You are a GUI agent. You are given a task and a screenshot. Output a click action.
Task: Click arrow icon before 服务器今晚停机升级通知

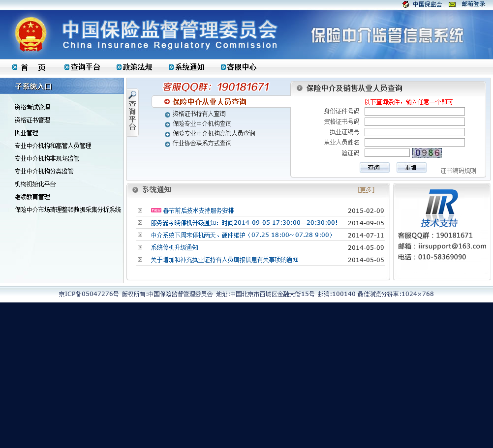[x=140, y=222]
